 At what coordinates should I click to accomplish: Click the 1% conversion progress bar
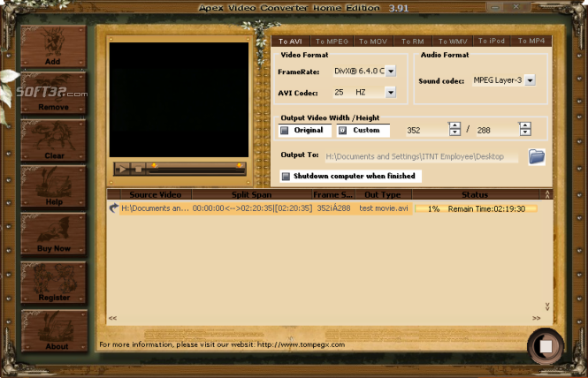[476, 208]
